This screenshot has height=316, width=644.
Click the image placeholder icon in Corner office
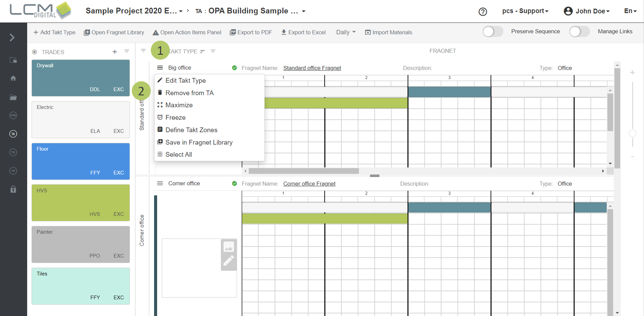click(x=229, y=247)
